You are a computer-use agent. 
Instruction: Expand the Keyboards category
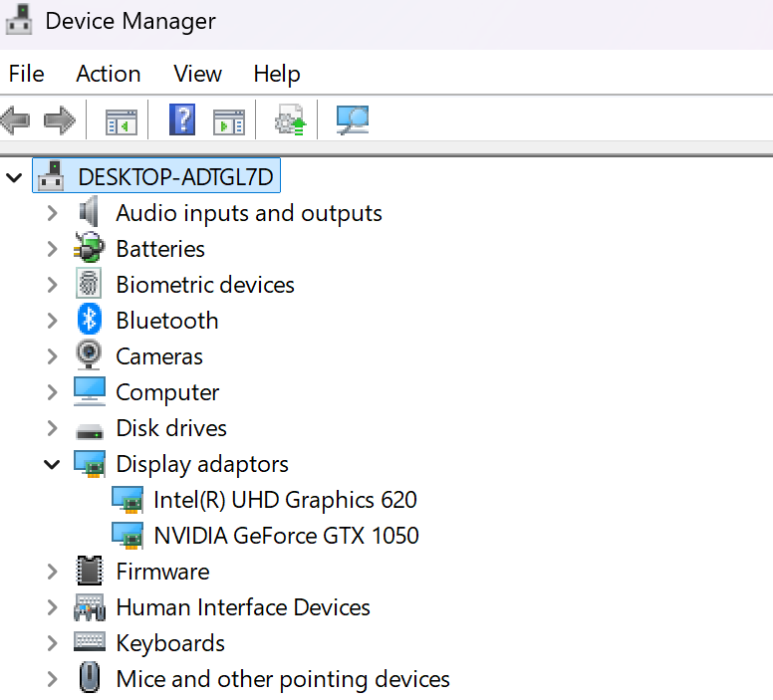tap(52, 643)
